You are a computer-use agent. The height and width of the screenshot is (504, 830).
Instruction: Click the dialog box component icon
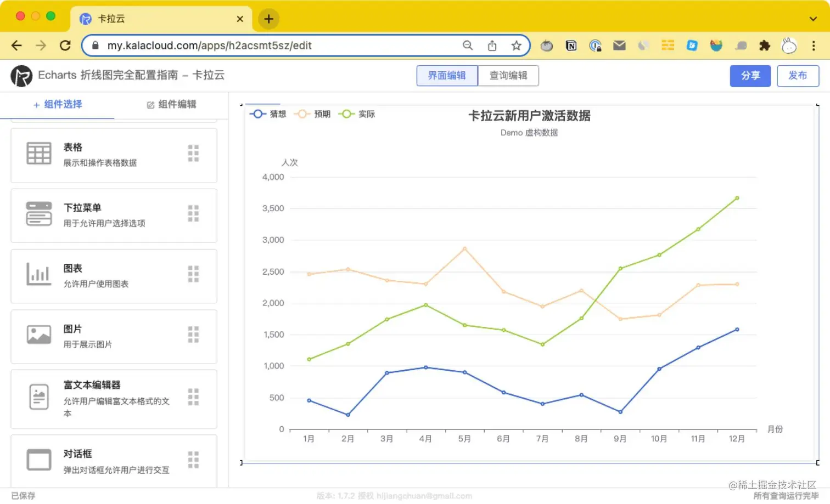39,460
